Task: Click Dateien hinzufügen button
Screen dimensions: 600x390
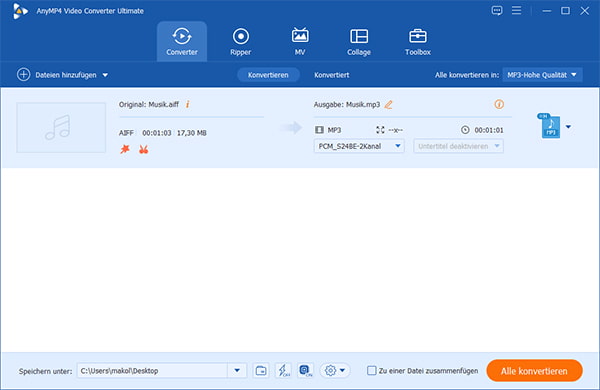Action: click(66, 75)
